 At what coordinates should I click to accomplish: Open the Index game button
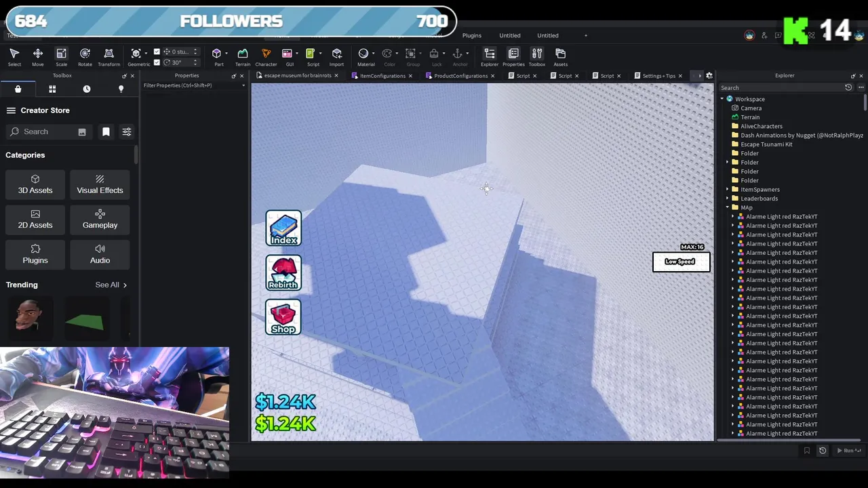[x=283, y=228]
